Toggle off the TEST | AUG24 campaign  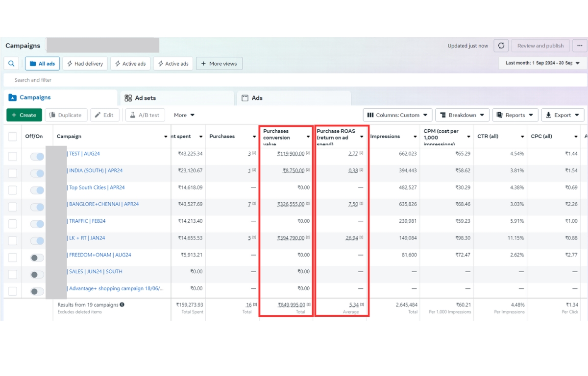click(37, 157)
